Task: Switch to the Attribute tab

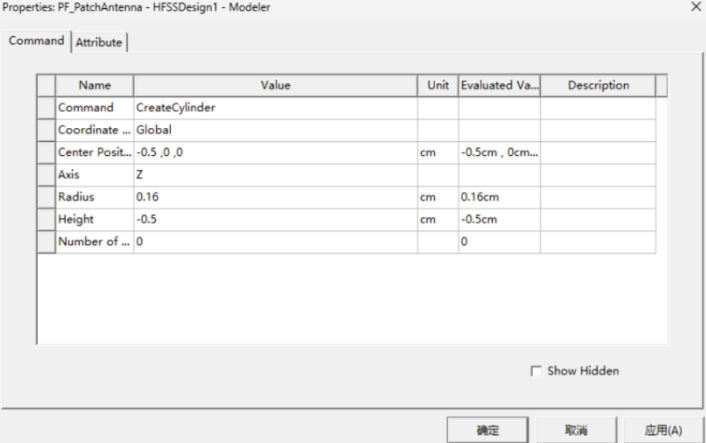Action: click(99, 42)
